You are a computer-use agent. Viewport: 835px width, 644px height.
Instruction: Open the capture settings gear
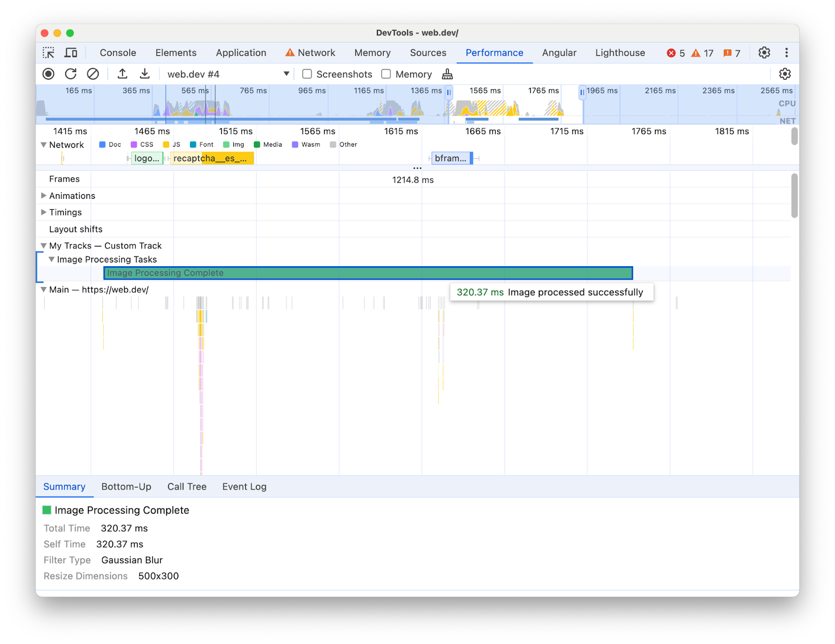tap(785, 74)
